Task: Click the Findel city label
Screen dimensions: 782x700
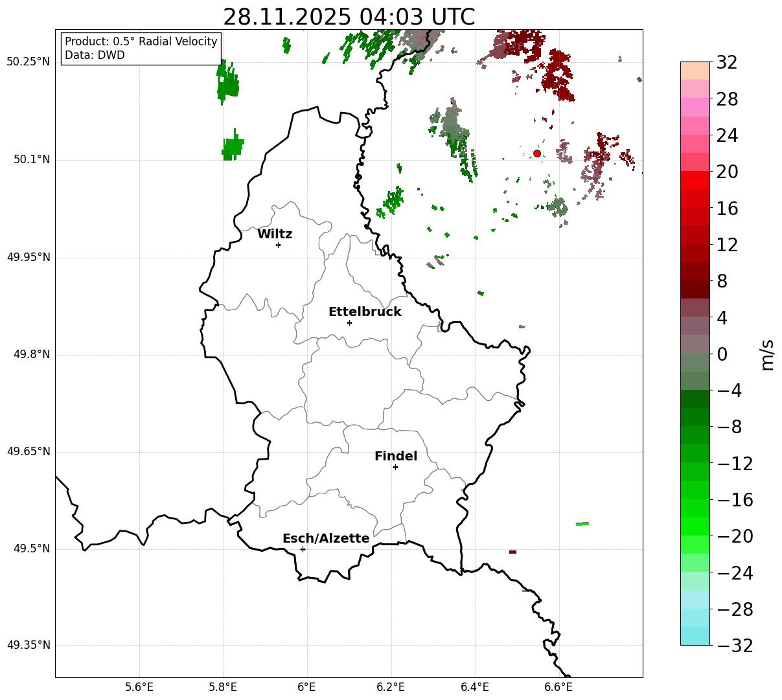Action: (x=396, y=457)
